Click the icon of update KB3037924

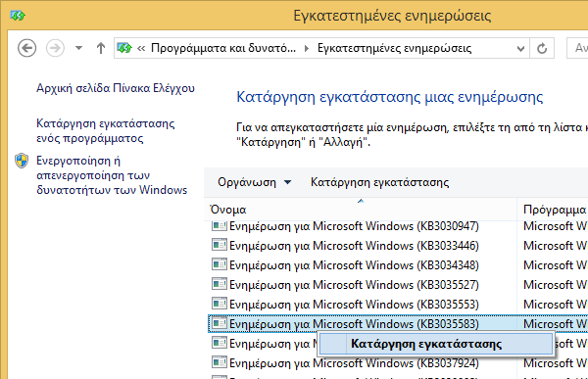tap(220, 362)
